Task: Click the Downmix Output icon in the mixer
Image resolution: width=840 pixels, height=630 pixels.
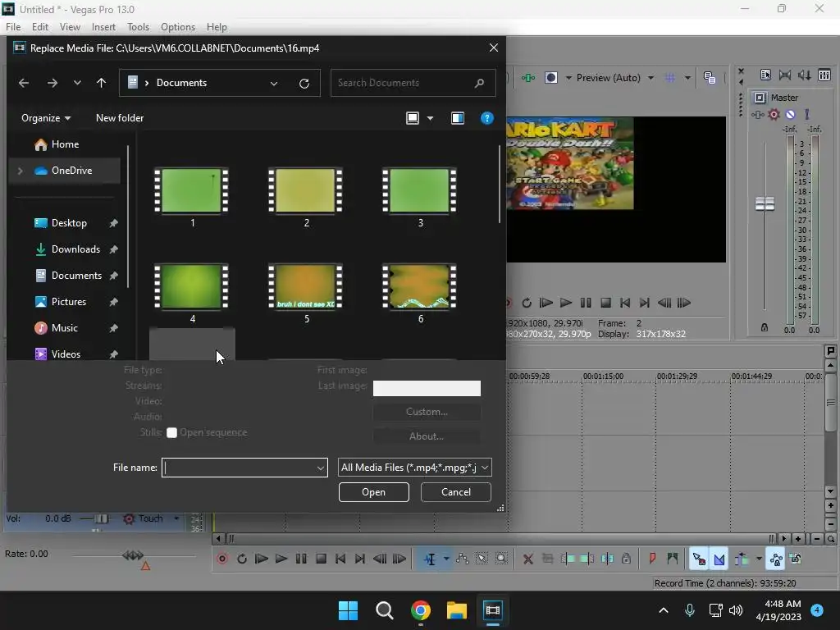Action: [x=785, y=75]
